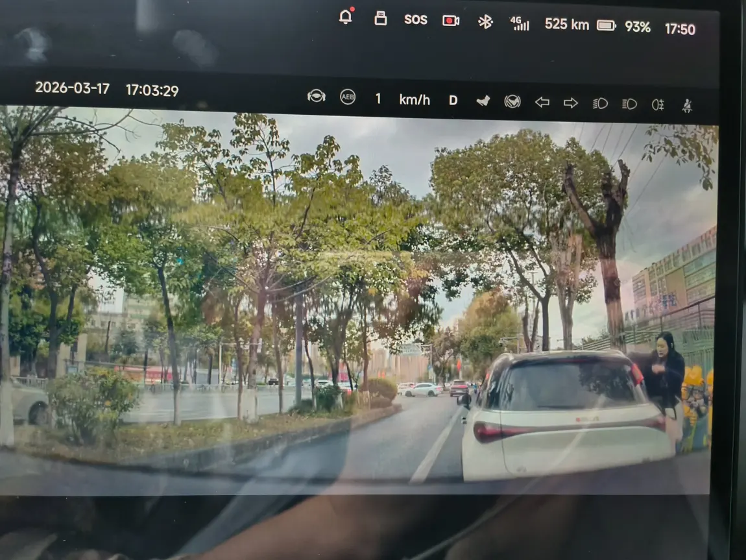Open the notification bell icon
This screenshot has height=560, width=746.
pos(346,17)
